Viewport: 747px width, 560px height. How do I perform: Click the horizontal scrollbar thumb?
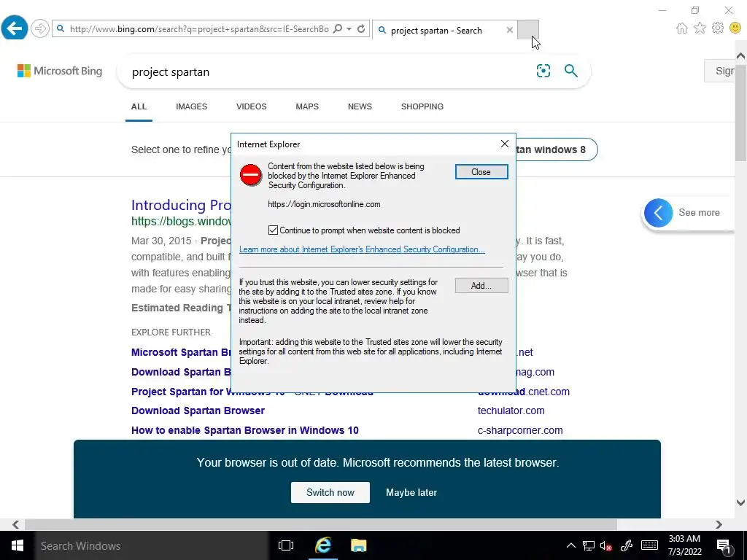point(321,524)
